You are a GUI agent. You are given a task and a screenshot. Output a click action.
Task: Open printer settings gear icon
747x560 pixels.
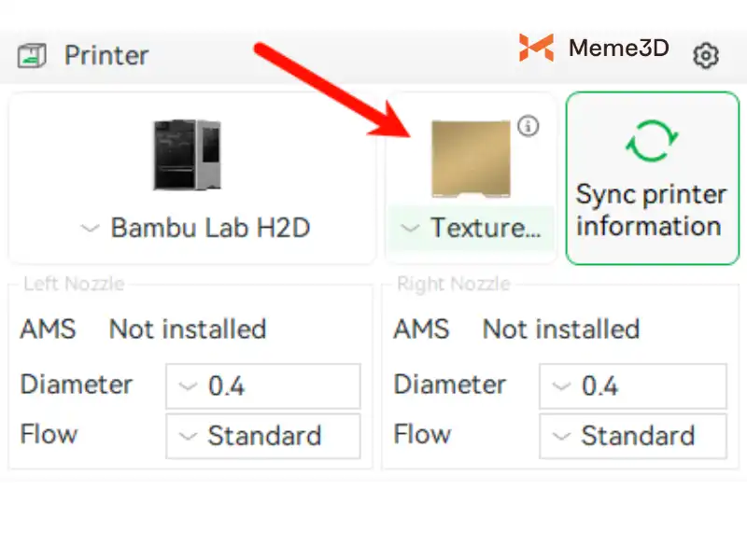pos(706,56)
